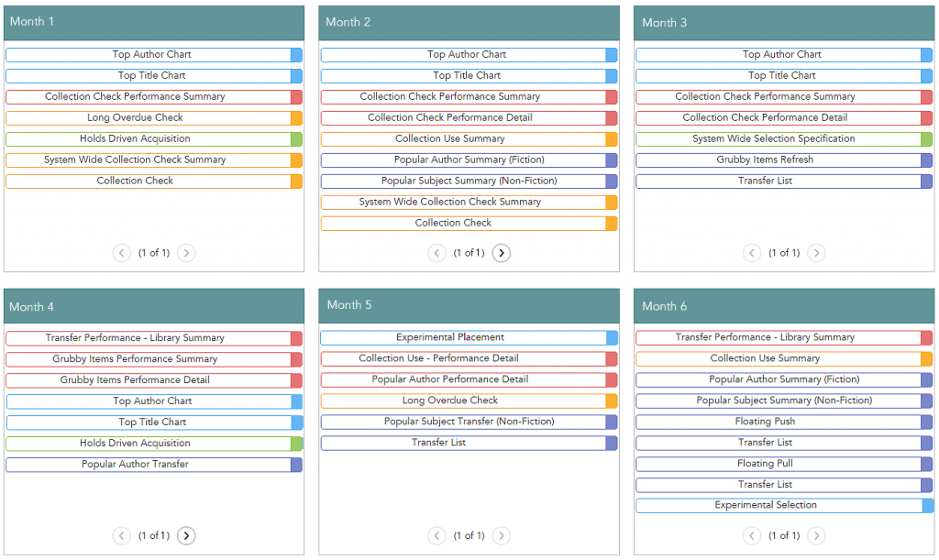Click previous page arrow in Month 1
This screenshot has width=939, height=560.
(x=122, y=253)
